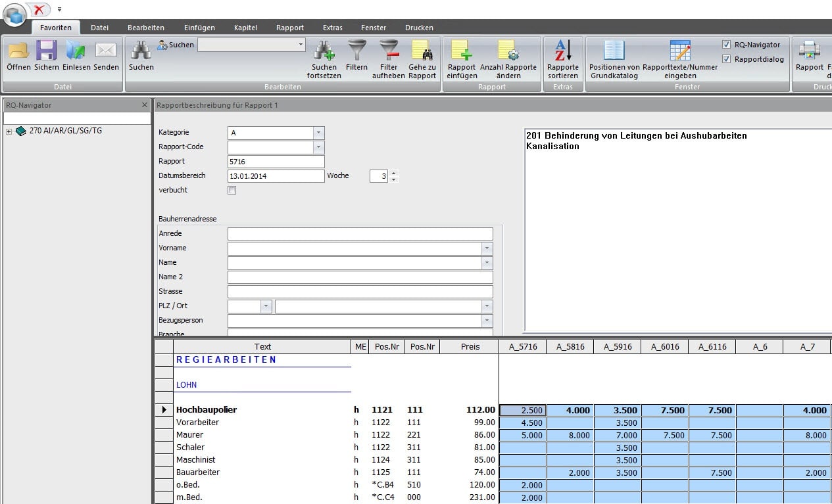The image size is (832, 504).
Task: Click the Suchen fortsetzen icon
Action: [324, 51]
